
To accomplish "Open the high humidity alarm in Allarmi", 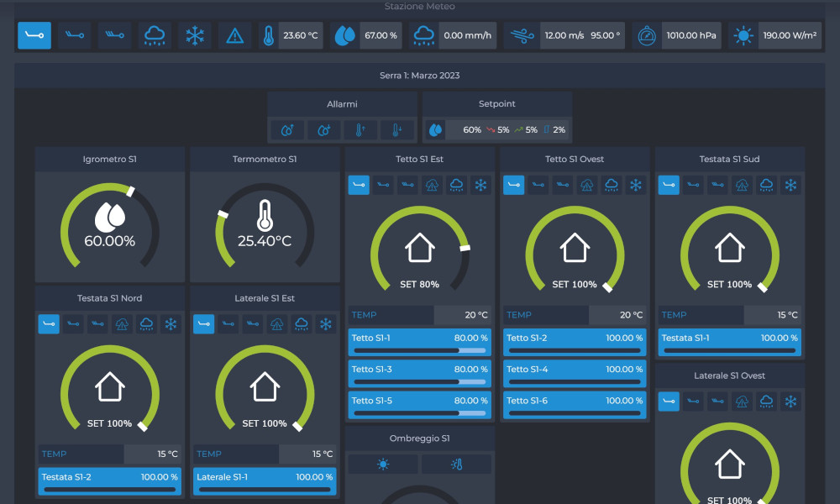I will coord(287,130).
